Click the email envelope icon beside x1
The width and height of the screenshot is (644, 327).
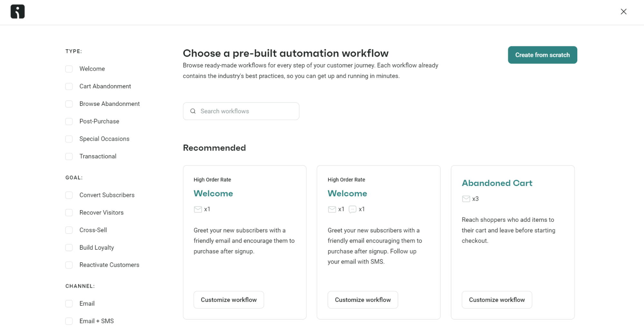pyautogui.click(x=332, y=209)
